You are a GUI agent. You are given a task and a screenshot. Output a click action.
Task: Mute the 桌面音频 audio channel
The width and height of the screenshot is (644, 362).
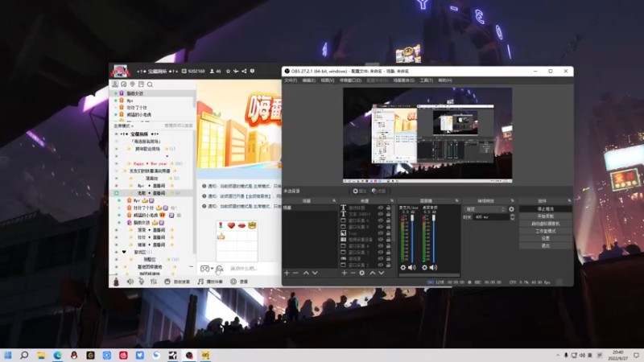[433, 268]
